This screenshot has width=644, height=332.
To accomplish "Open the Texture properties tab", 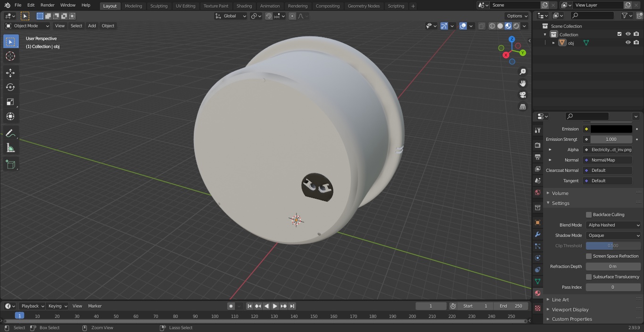I will coord(537,308).
